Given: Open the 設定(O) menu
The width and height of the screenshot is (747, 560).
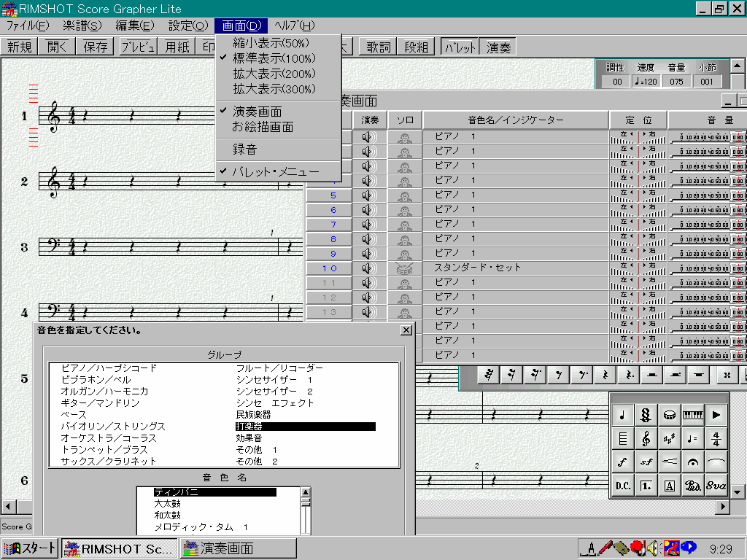Looking at the screenshot, I should [188, 26].
